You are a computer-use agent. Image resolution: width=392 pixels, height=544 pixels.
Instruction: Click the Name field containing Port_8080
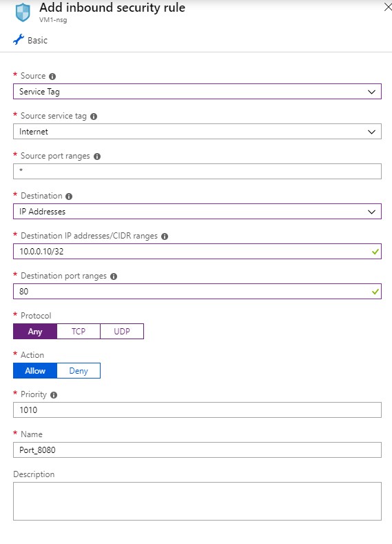click(x=197, y=450)
